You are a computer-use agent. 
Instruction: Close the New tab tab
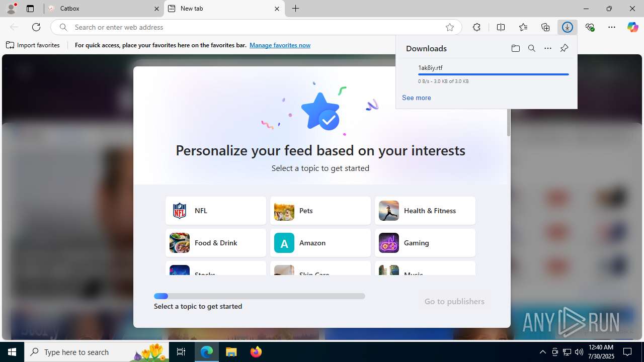[277, 9]
